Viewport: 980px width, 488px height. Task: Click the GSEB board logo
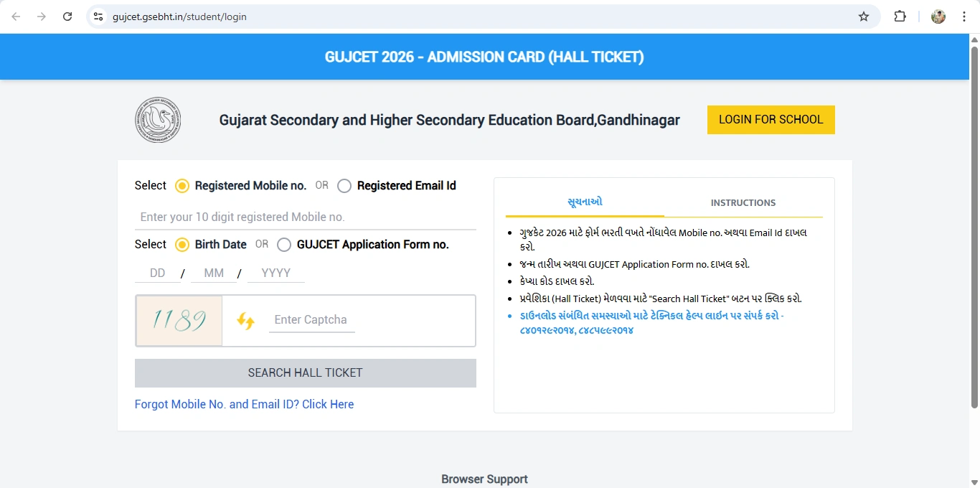pos(157,119)
